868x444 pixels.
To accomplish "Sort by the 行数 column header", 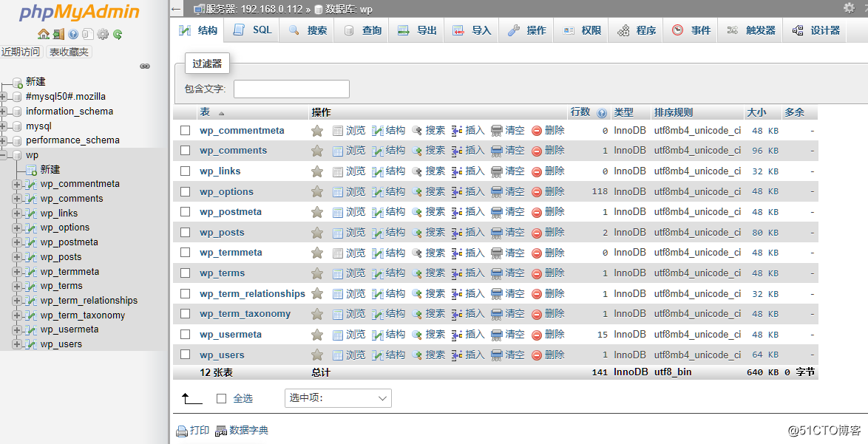I will click(580, 112).
